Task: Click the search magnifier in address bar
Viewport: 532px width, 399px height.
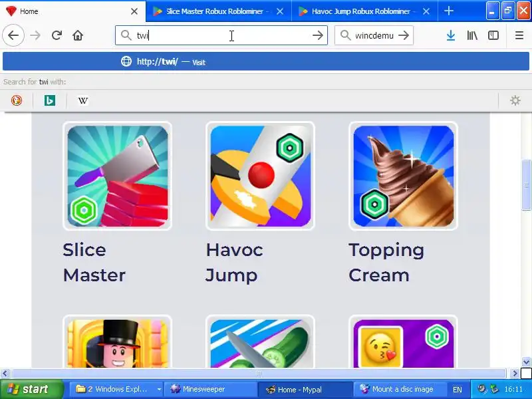Action: tap(126, 35)
